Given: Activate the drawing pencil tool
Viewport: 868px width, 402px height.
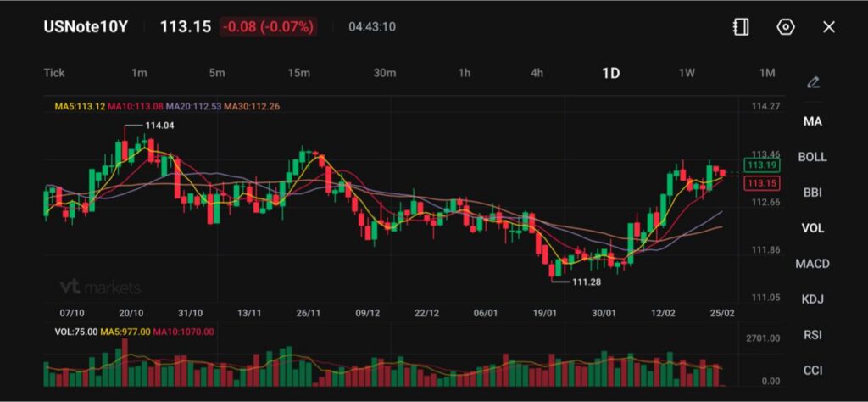Looking at the screenshot, I should [x=813, y=82].
